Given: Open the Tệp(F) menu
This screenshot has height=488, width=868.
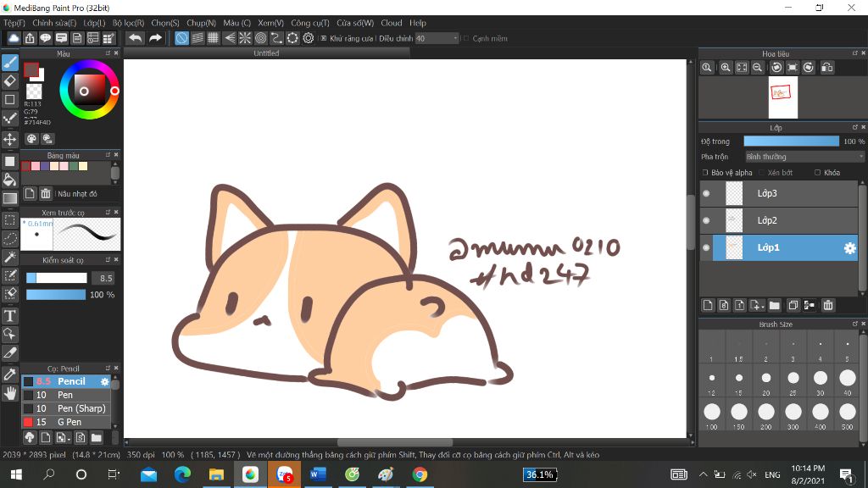Looking at the screenshot, I should [14, 23].
